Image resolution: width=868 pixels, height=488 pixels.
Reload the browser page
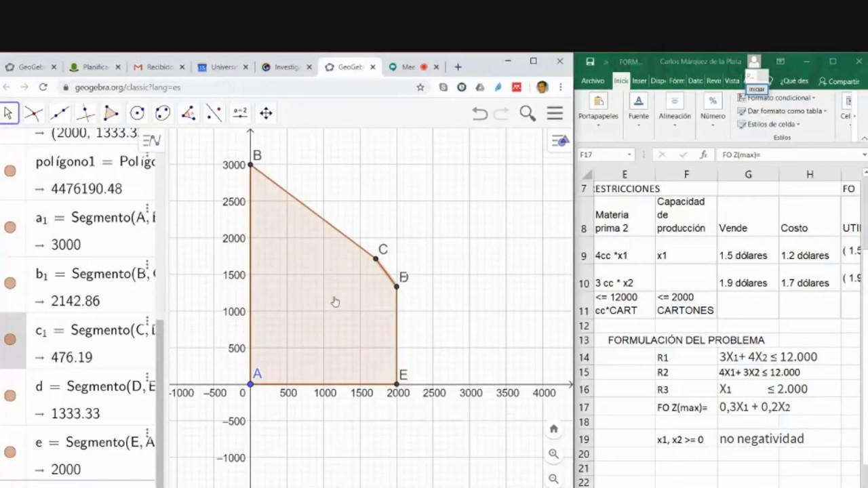point(43,87)
